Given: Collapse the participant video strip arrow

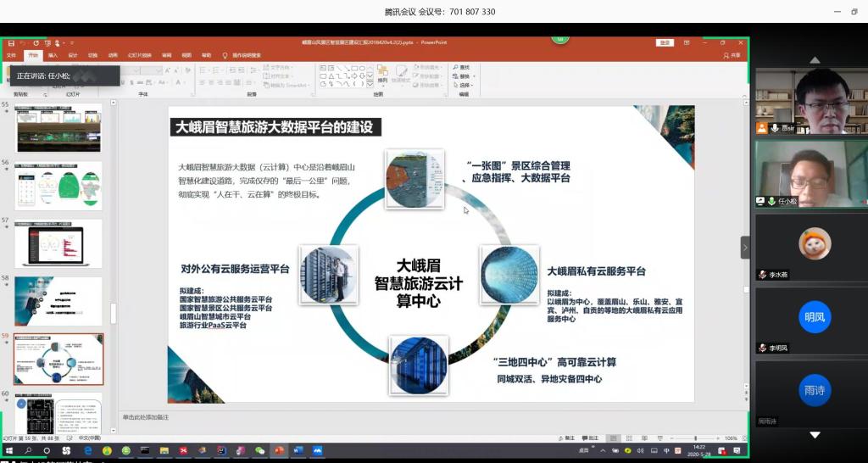Looking at the screenshot, I should point(745,248).
